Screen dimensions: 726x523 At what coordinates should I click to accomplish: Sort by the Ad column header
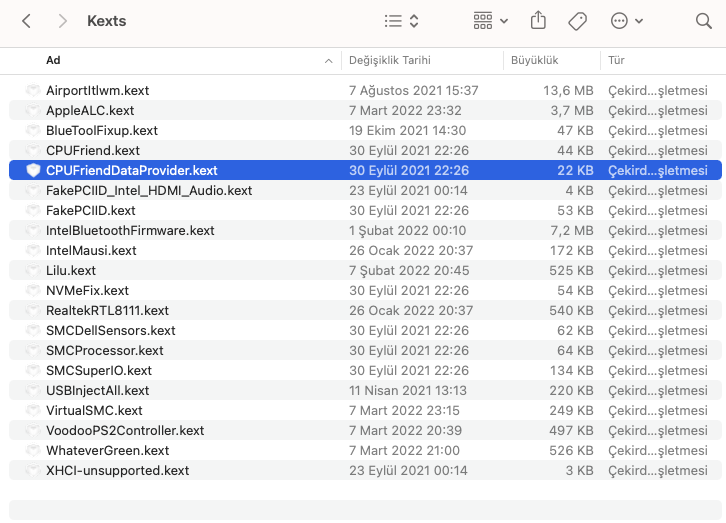point(54,61)
